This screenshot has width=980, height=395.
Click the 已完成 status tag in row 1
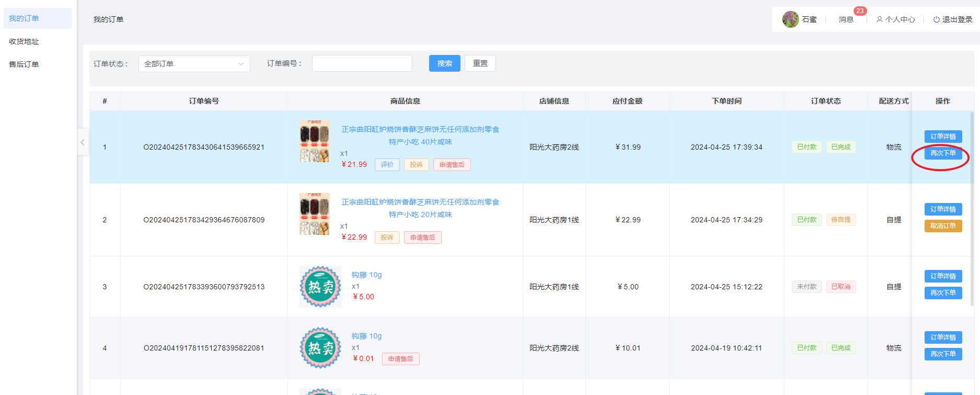tap(841, 147)
